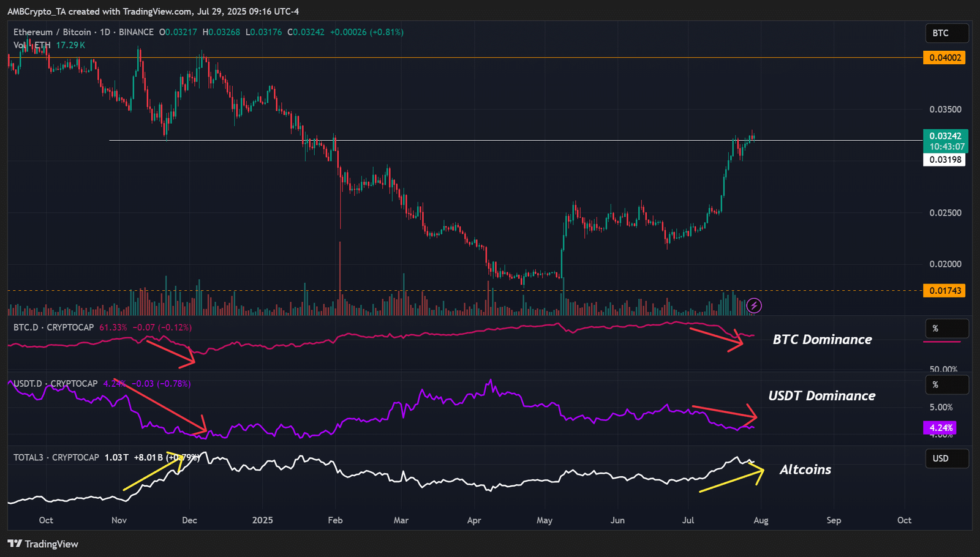Click the BTC.D CRYPTOCAP legend label

pos(54,327)
